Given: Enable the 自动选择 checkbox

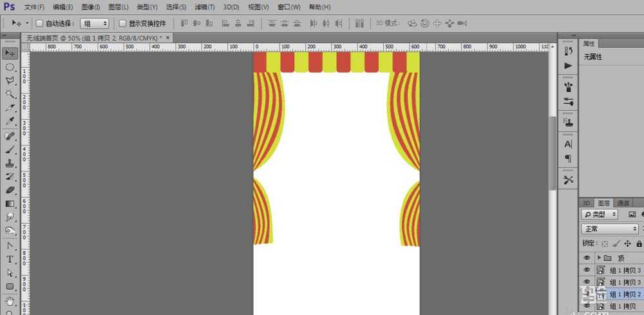Looking at the screenshot, I should pos(39,23).
